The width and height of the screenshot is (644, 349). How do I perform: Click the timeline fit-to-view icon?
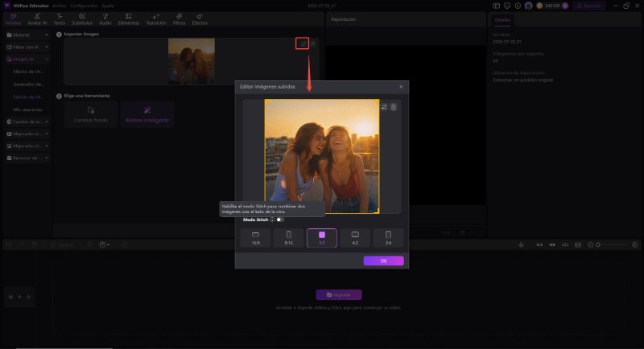point(578,244)
